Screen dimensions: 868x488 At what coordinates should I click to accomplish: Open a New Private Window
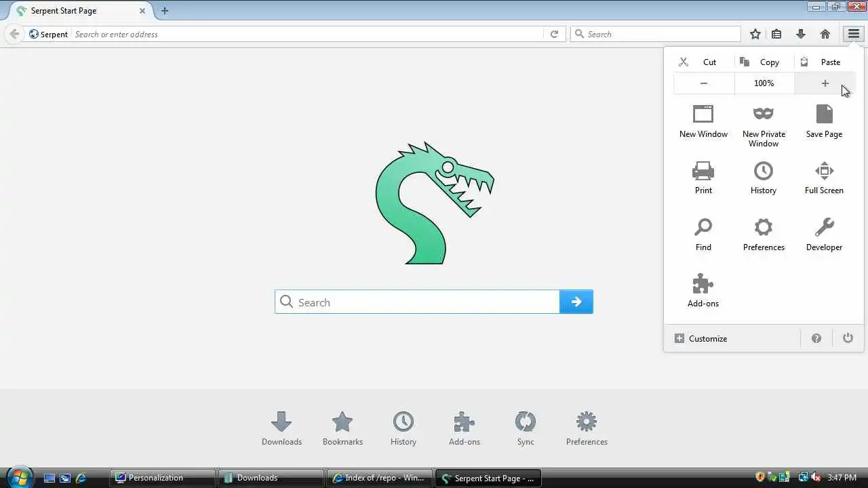pyautogui.click(x=764, y=126)
